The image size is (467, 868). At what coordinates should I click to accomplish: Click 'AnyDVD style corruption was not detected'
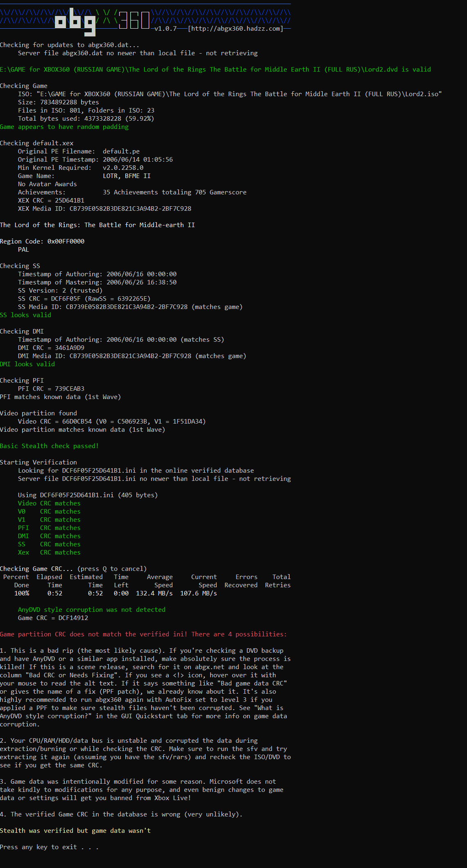pos(92,610)
